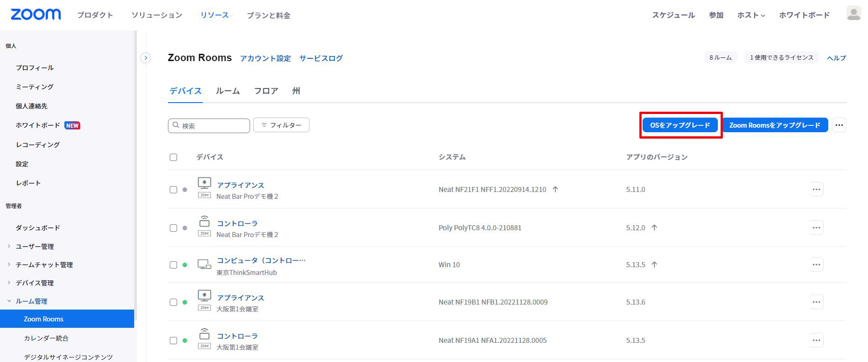Click the appliance icon for 大阪第1会議室

[x=204, y=296]
